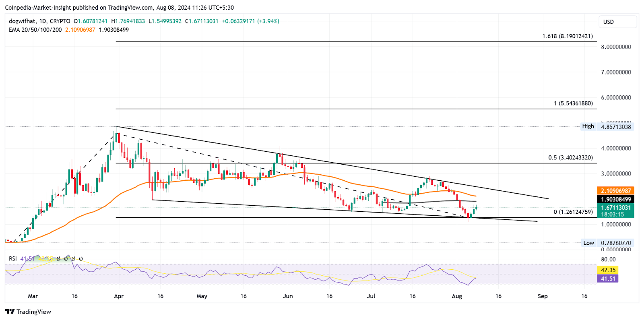The width and height of the screenshot is (644, 320).
Task: Click the 0 (1.26124759) Fibonacci label
Action: 573,212
